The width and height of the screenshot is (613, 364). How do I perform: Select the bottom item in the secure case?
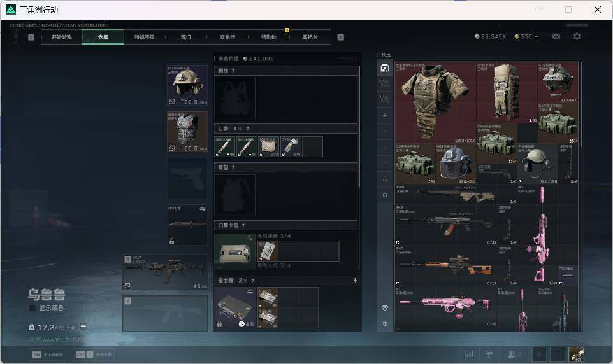pyautogui.click(x=268, y=318)
